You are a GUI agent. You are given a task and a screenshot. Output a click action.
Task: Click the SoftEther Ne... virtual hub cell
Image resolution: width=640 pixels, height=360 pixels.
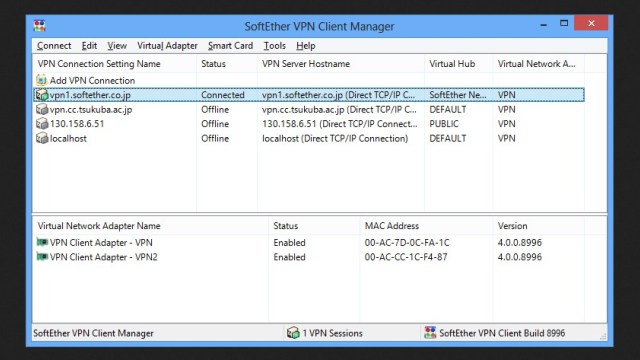(458, 95)
